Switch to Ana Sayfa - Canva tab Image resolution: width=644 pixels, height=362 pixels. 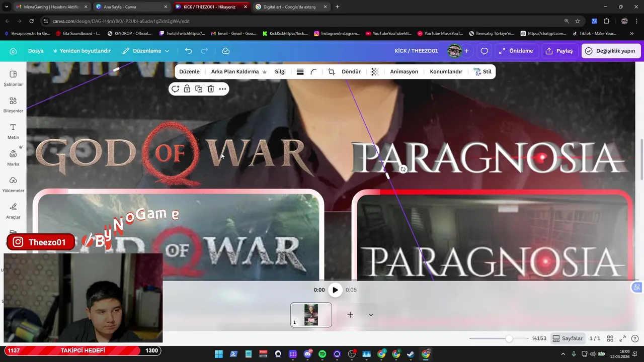coord(131,7)
